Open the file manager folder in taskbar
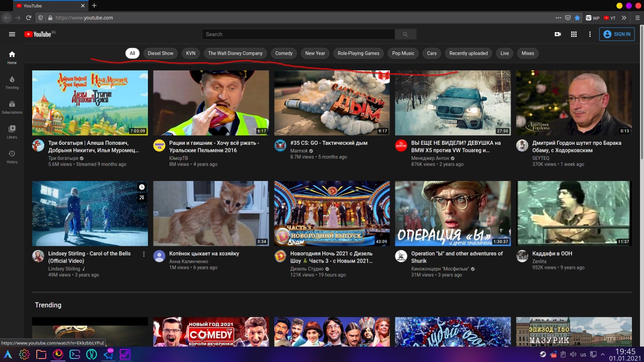The image size is (644, 362). click(41, 354)
